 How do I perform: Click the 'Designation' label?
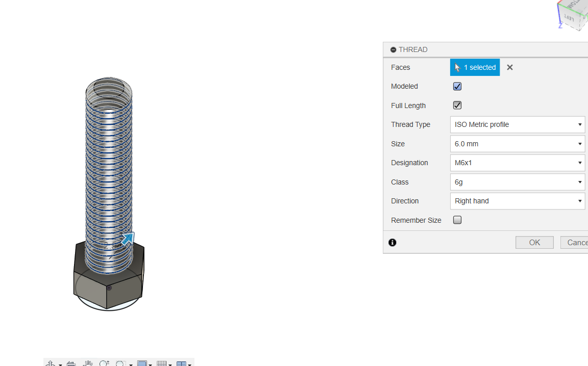409,163
